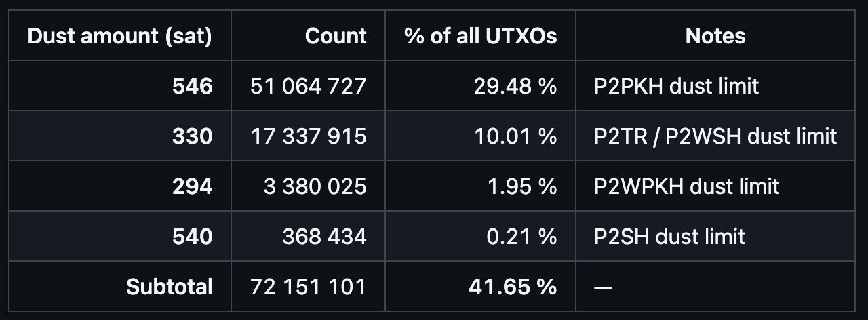Viewport: 868px width, 320px height.
Task: Click the count value 3 380 025
Action: [315, 186]
